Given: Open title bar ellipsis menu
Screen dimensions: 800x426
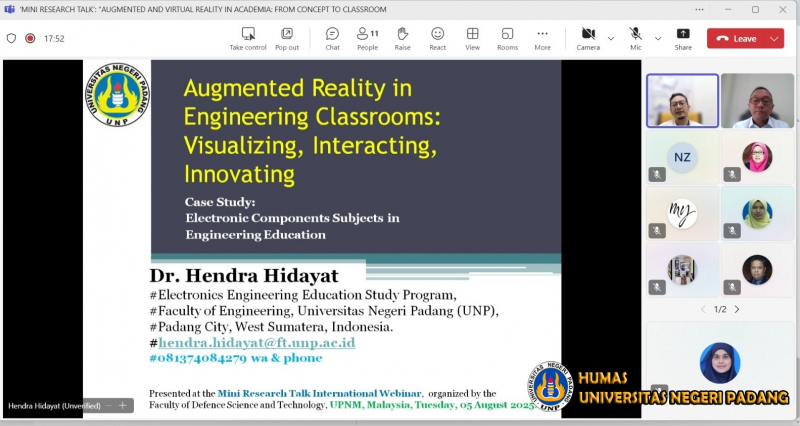Looking at the screenshot, I should click(x=699, y=9).
